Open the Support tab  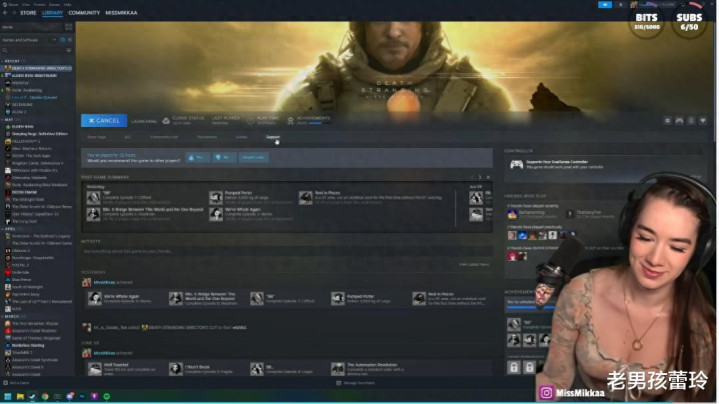[x=272, y=137]
